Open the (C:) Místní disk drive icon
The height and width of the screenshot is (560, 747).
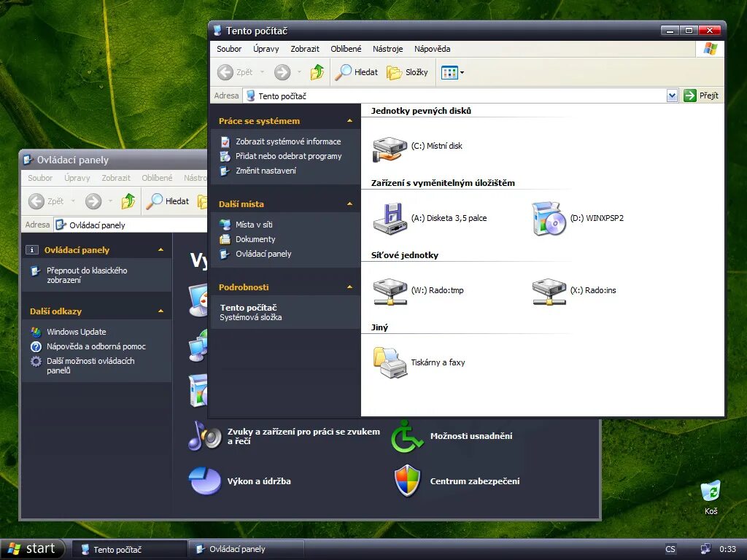(x=390, y=149)
